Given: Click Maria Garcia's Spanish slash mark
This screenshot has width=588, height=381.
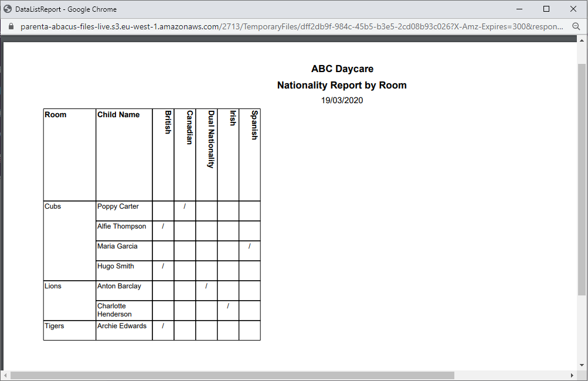Looking at the screenshot, I should tap(249, 246).
